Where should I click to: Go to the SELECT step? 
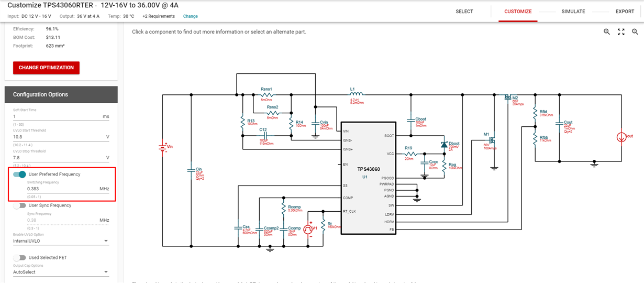[464, 12]
